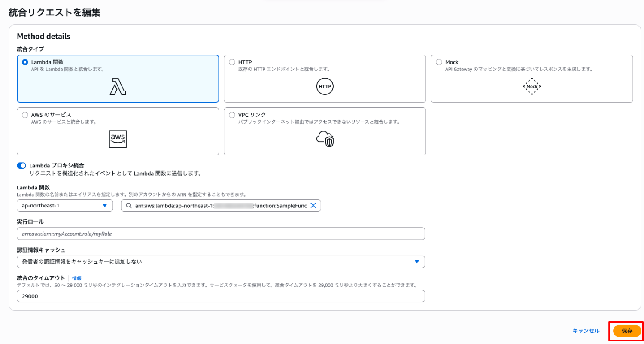Click the Method details heading

click(43, 37)
